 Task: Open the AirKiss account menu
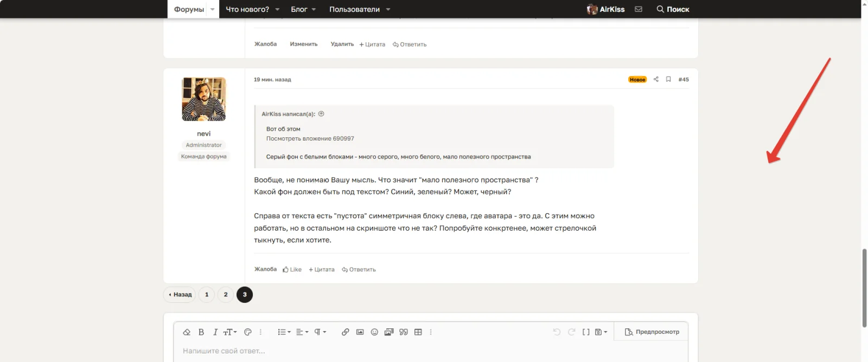tap(605, 9)
